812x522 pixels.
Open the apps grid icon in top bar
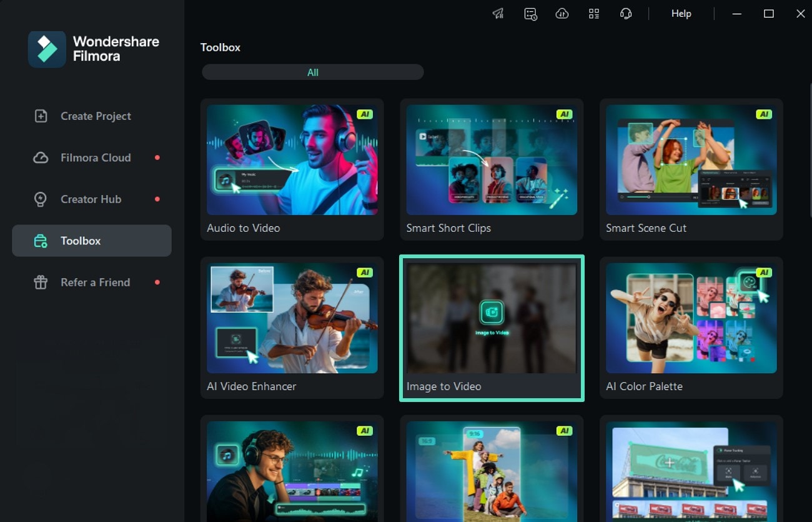(594, 14)
